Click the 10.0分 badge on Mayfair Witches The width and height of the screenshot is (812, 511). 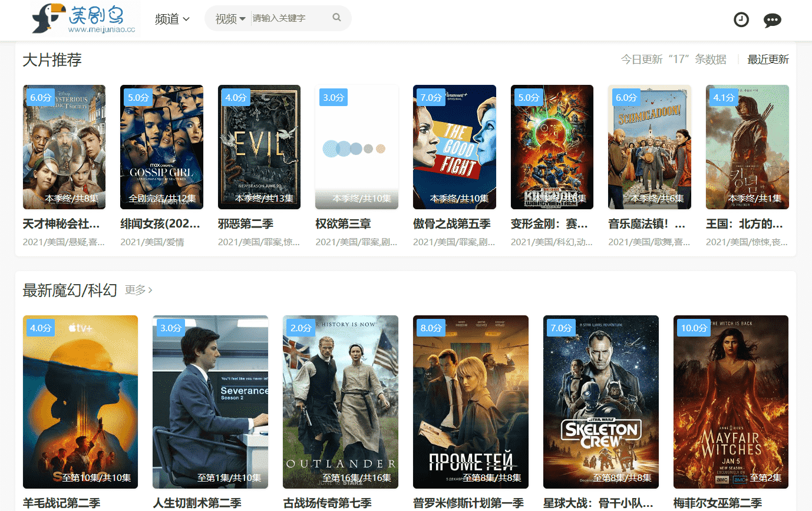coord(694,328)
